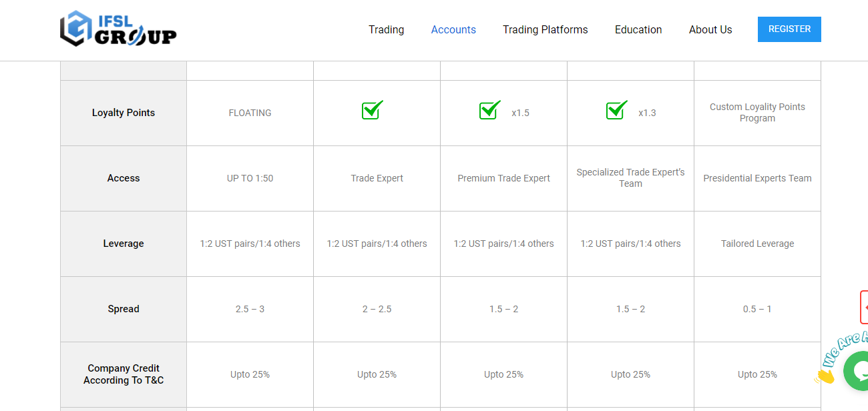Click Company Credit According To T&C header
The height and width of the screenshot is (411, 868).
[x=124, y=374]
